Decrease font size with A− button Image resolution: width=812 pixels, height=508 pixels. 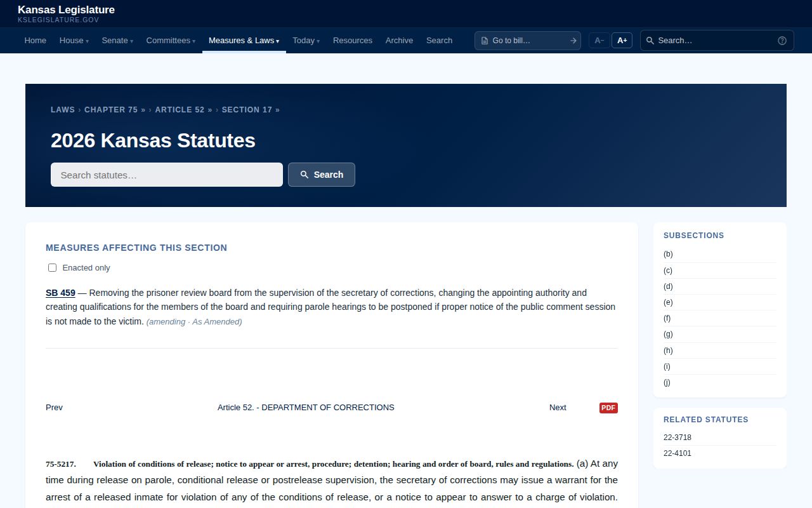click(599, 41)
